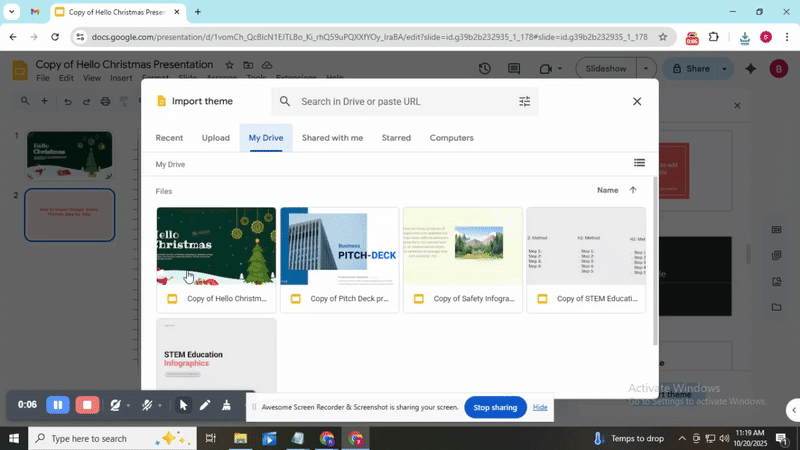Open the Shared with me tab
Screen dimensions: 800x450
pos(332,138)
